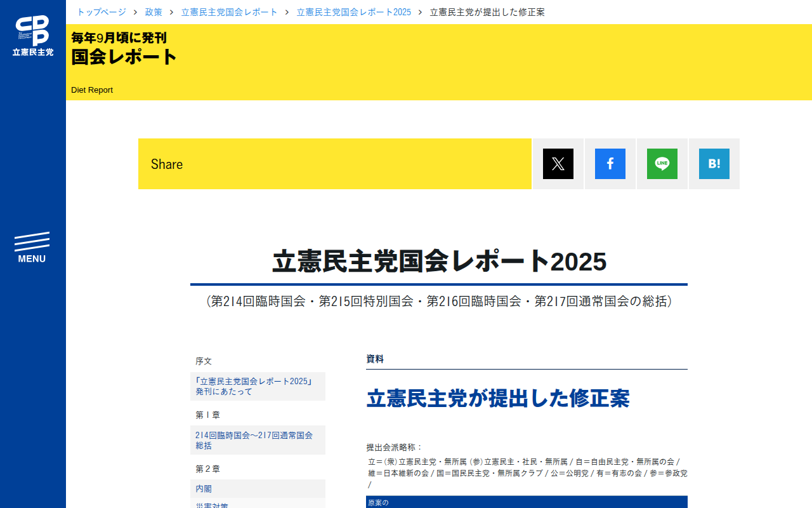Click the Share label
The image size is (812, 508).
167,164
